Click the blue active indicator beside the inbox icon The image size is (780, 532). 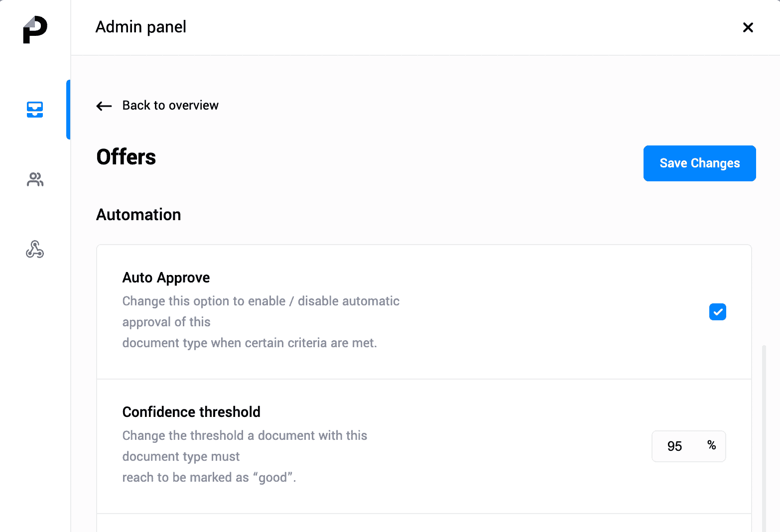pos(68,110)
